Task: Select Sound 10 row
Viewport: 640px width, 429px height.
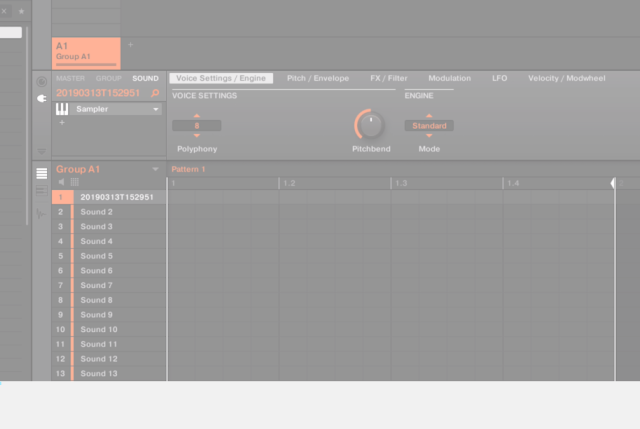Action: click(109, 329)
